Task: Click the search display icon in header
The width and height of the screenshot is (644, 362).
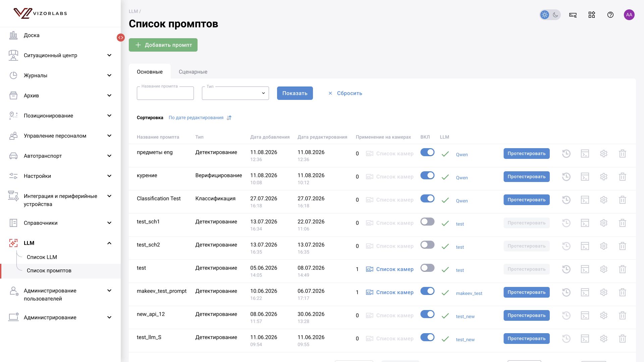Action: pos(573,15)
